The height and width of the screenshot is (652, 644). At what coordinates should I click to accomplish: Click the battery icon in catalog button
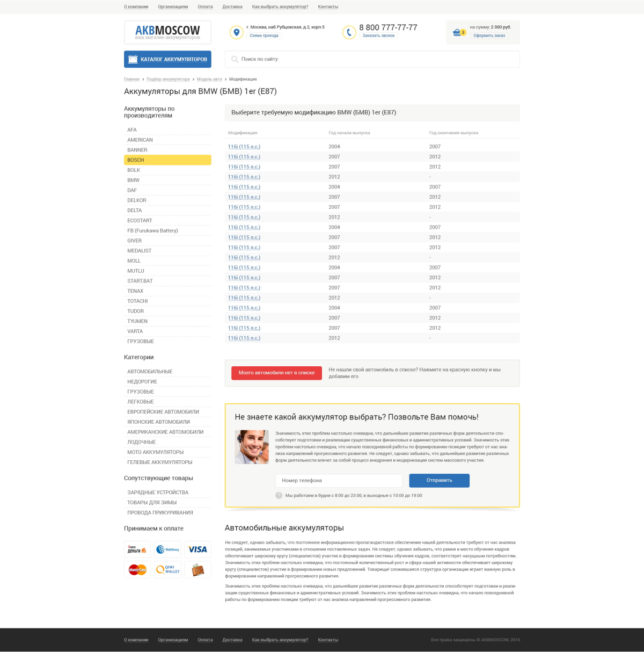coord(133,59)
